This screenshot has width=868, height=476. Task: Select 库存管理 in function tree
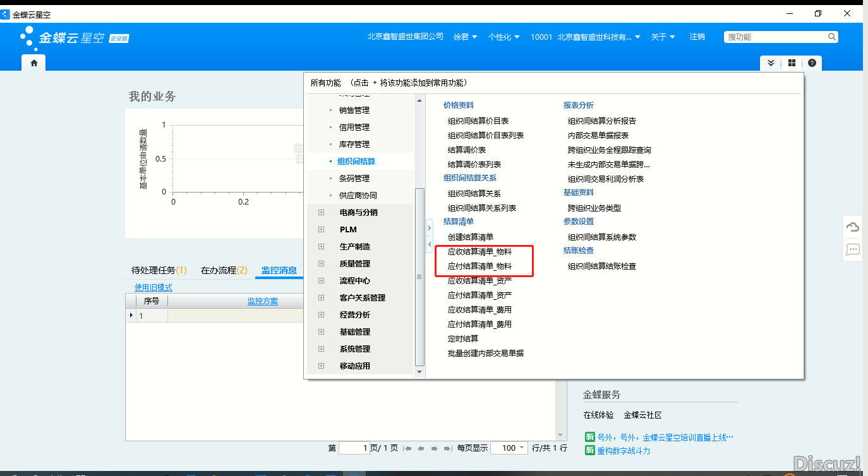pyautogui.click(x=354, y=145)
